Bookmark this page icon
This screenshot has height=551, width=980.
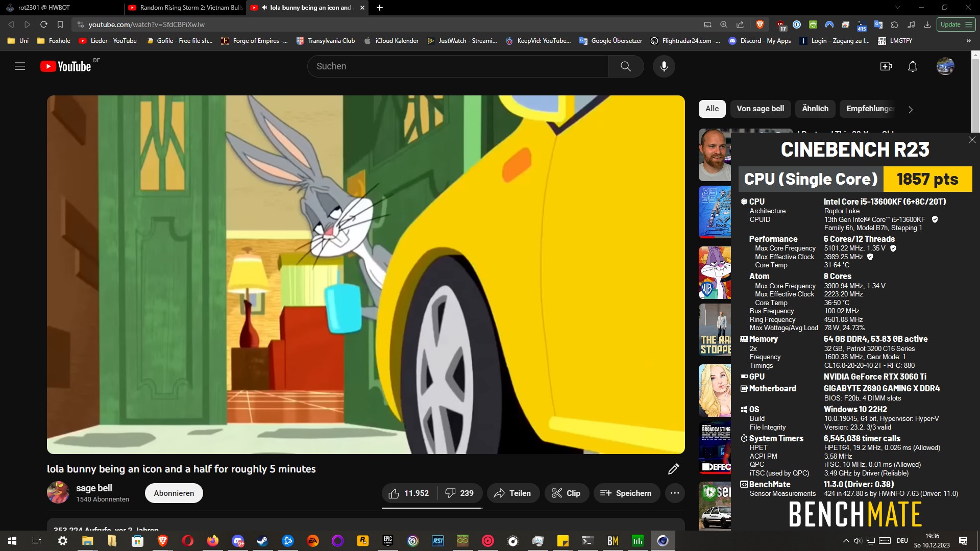coord(60,24)
